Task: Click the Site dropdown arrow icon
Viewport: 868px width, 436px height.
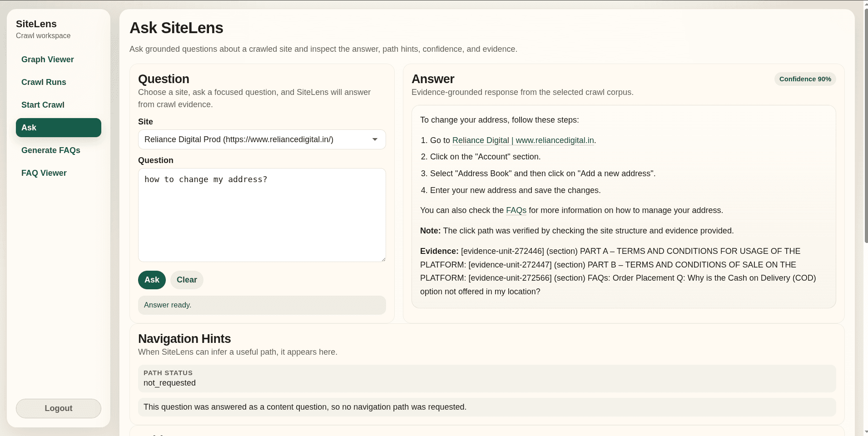Action: (x=375, y=139)
